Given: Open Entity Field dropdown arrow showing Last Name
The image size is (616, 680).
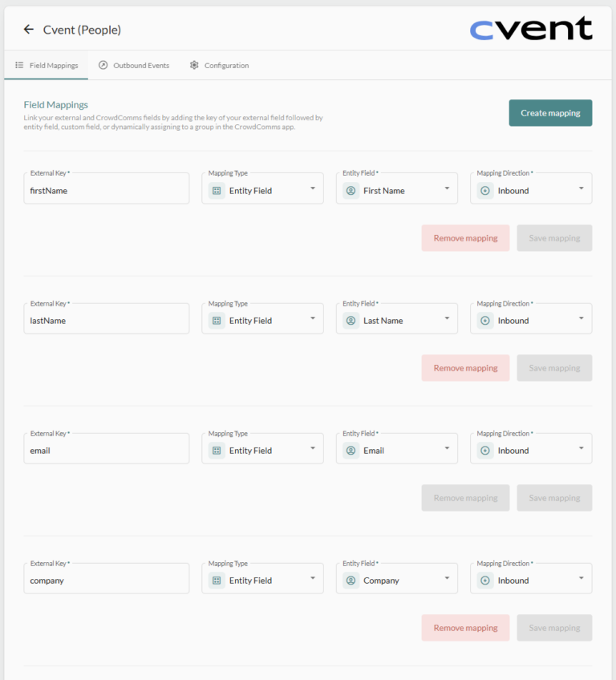Looking at the screenshot, I should tap(447, 318).
